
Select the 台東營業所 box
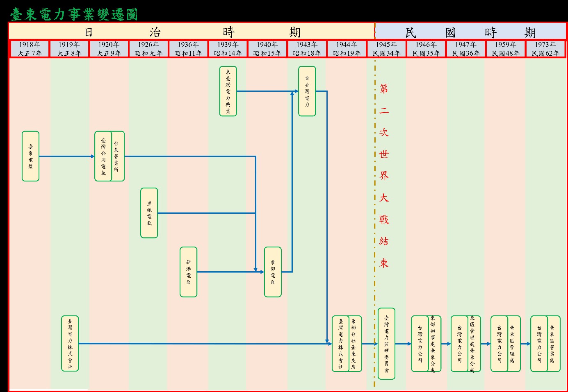118,156
